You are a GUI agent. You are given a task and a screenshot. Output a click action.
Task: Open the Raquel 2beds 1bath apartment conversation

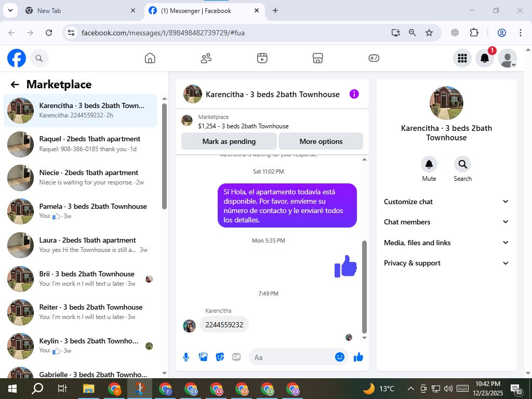tap(81, 144)
